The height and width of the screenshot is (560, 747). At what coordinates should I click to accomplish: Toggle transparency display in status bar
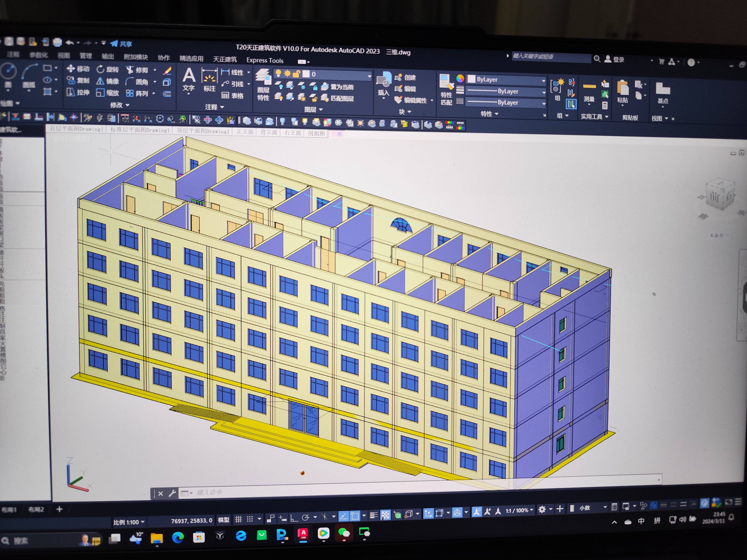pos(385,514)
